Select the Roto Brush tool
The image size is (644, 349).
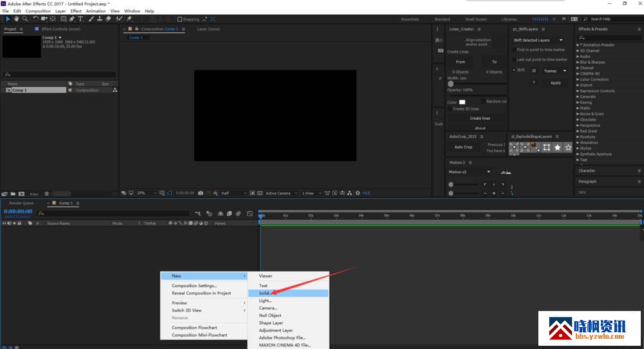tap(119, 19)
